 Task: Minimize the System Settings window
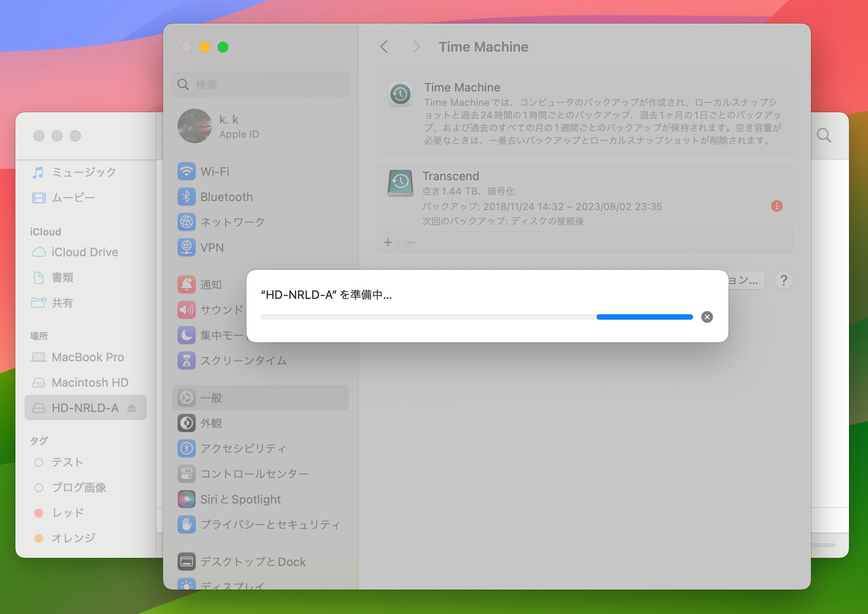pos(205,47)
